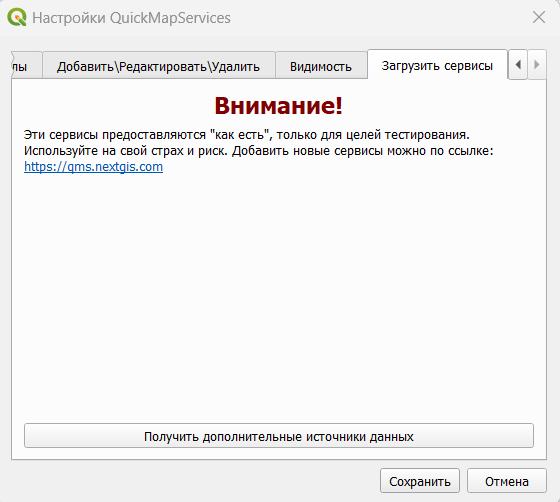The width and height of the screenshot is (560, 502).
Task: Save settings with the Сохранить button
Action: point(420,481)
